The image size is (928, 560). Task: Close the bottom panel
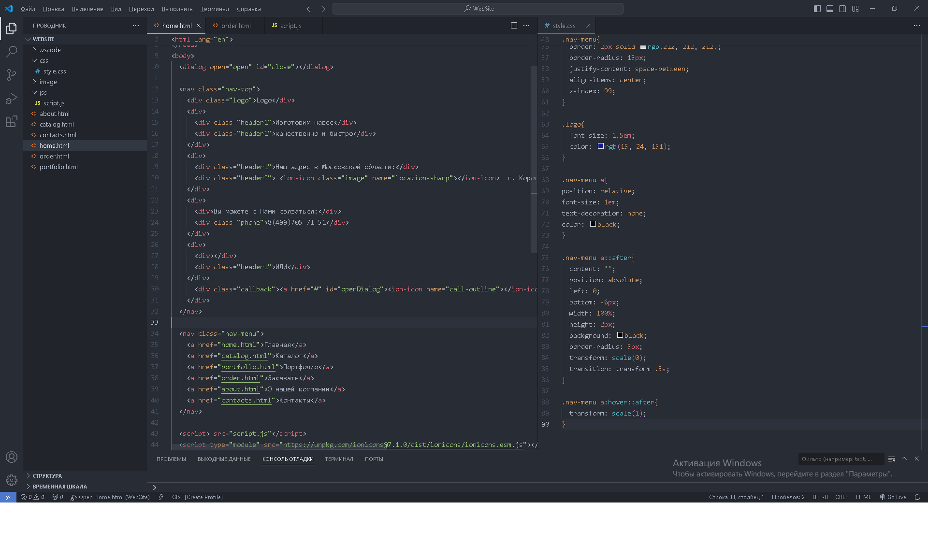click(x=917, y=459)
